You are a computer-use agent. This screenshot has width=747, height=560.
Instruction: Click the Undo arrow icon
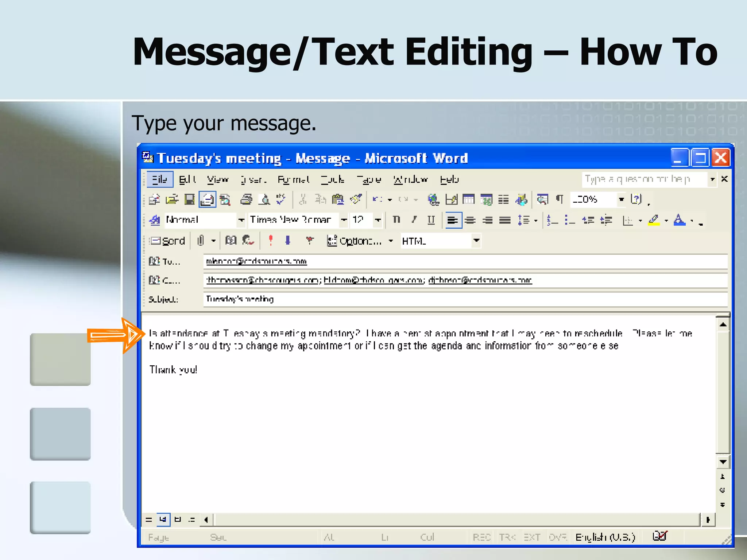(x=377, y=199)
